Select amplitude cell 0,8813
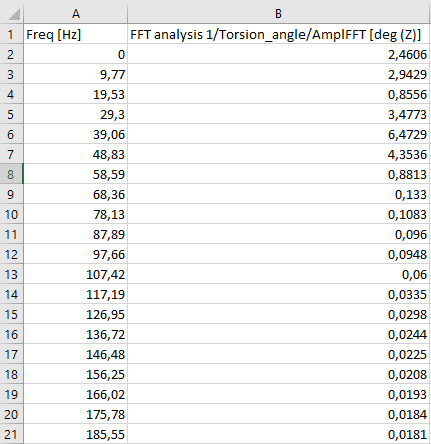431x444 pixels. pyautogui.click(x=279, y=174)
